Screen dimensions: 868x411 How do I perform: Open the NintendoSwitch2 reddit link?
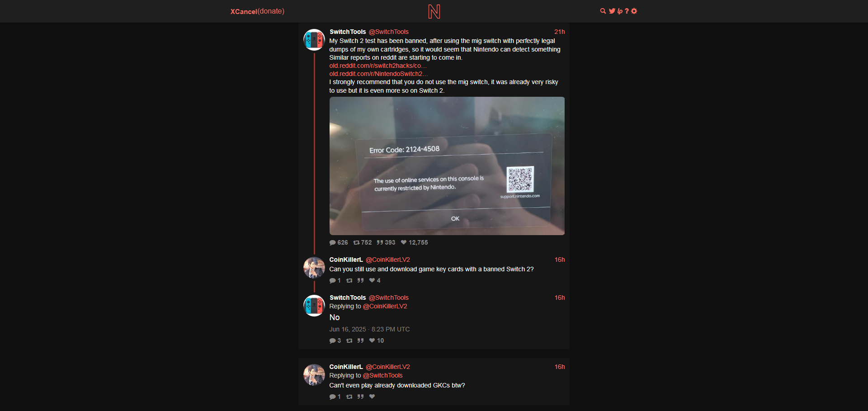coord(378,74)
